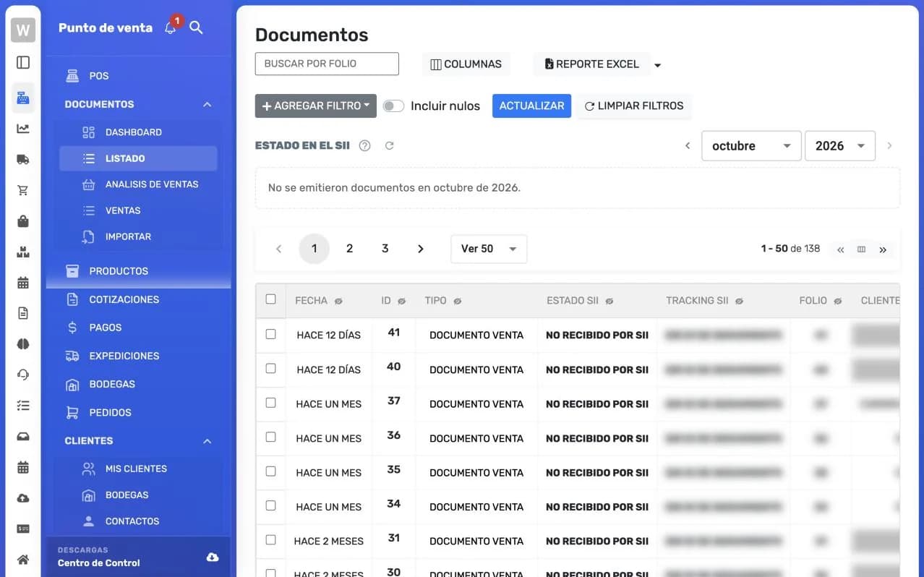Click the HACE 2 MESES date in row 31

tap(329, 541)
